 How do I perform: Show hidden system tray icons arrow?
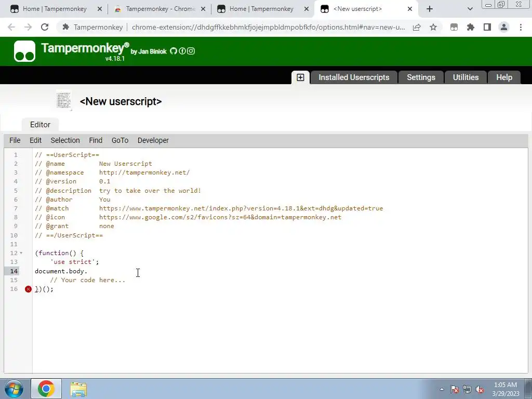442,389
